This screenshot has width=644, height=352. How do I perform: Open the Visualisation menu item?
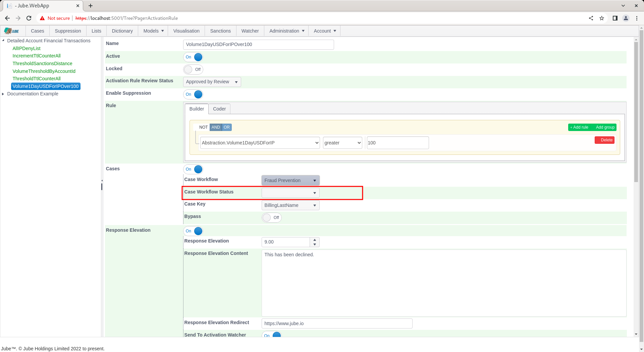coord(186,31)
